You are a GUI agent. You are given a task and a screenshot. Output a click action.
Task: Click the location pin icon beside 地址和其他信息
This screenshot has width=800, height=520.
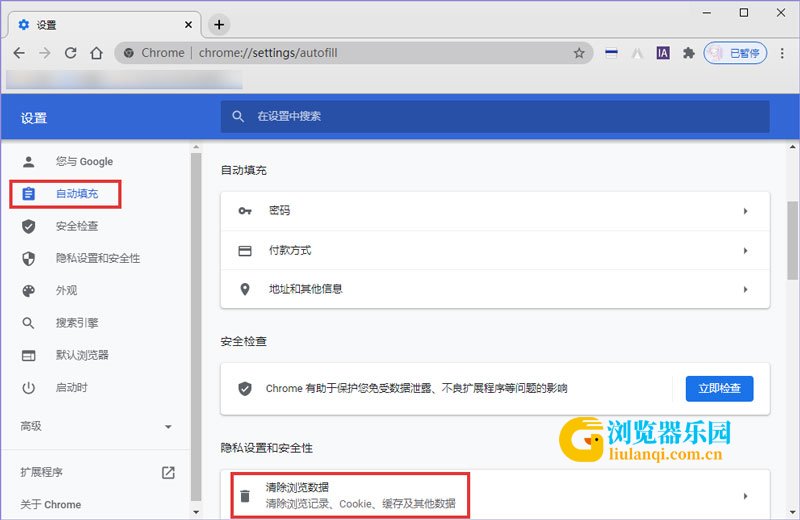click(245, 289)
